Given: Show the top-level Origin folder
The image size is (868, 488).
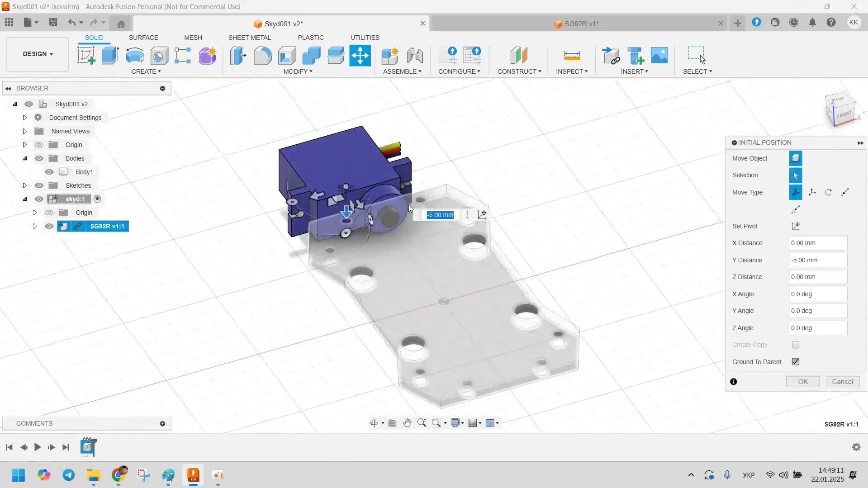Looking at the screenshot, I should tap(39, 145).
